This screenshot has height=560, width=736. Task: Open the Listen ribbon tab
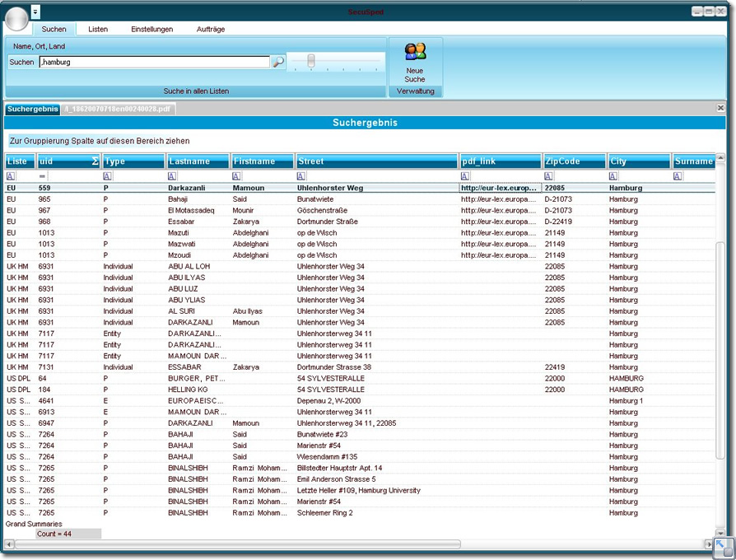pyautogui.click(x=98, y=29)
